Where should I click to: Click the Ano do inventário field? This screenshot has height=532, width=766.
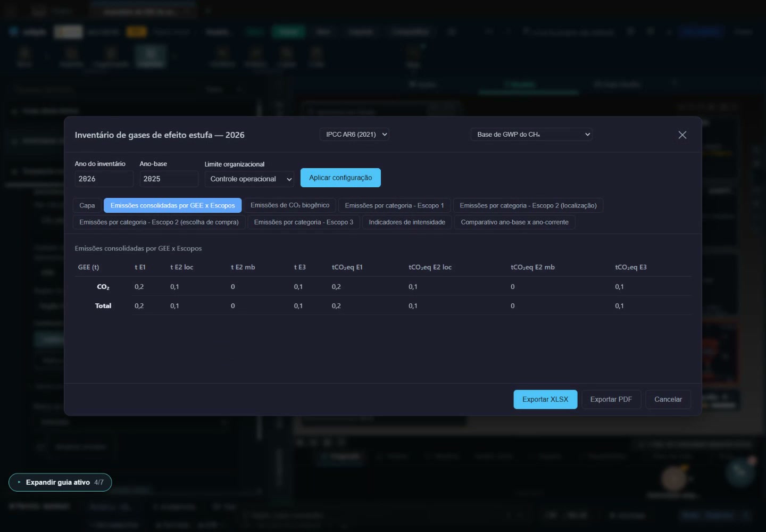coord(104,179)
